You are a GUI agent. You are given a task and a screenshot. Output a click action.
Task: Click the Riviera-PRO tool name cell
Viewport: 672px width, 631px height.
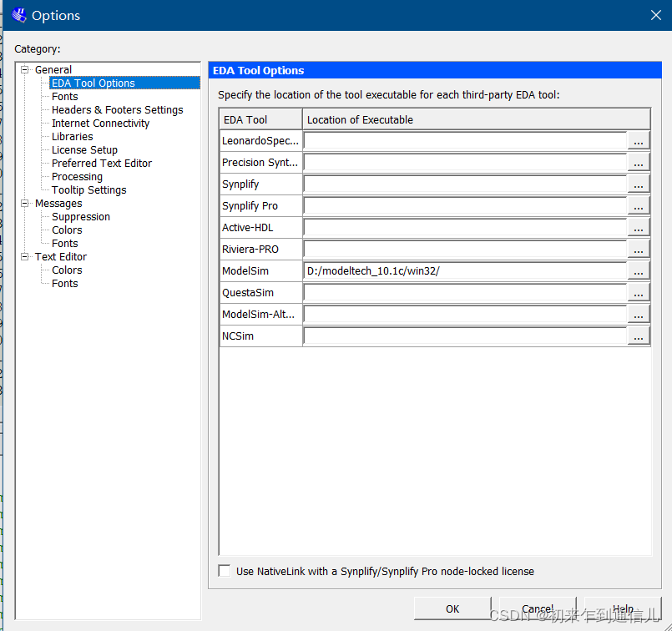click(x=261, y=250)
